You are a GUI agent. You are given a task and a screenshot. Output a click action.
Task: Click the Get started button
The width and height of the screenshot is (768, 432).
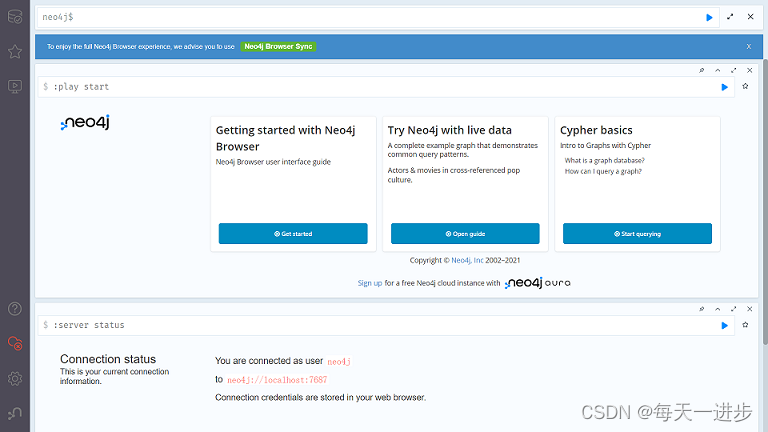coord(293,234)
